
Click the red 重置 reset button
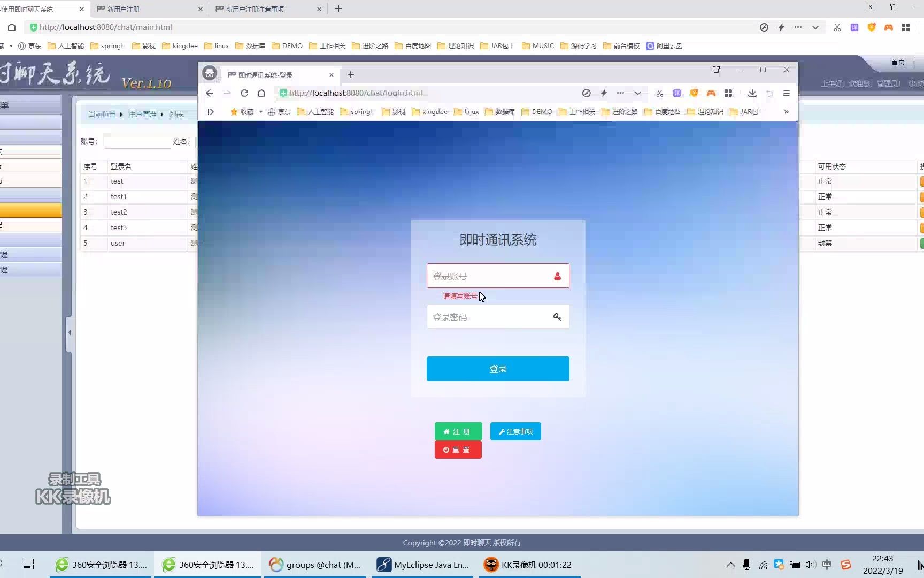pyautogui.click(x=458, y=450)
